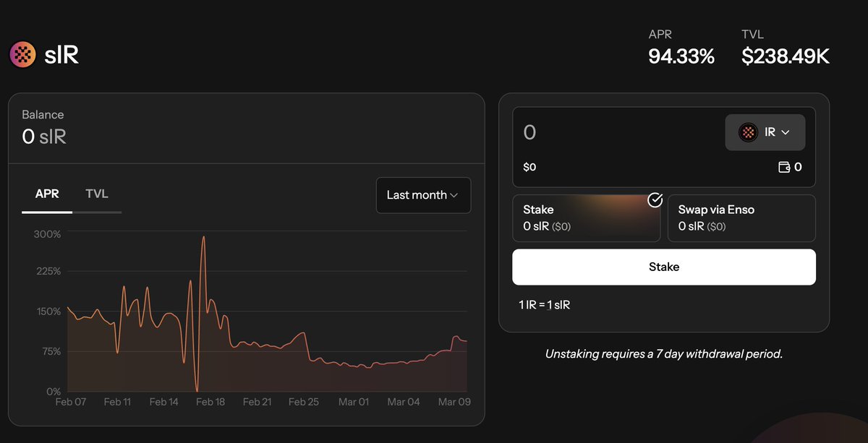Click the Feb 21 date label
This screenshot has height=443, width=868.
[x=257, y=402]
